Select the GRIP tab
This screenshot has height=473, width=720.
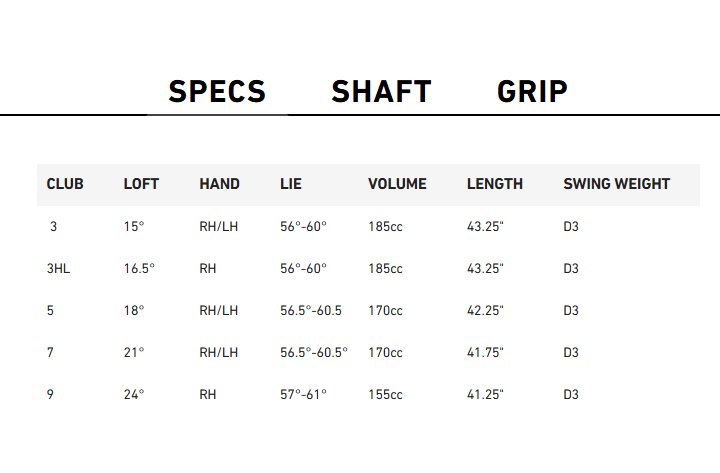[532, 92]
